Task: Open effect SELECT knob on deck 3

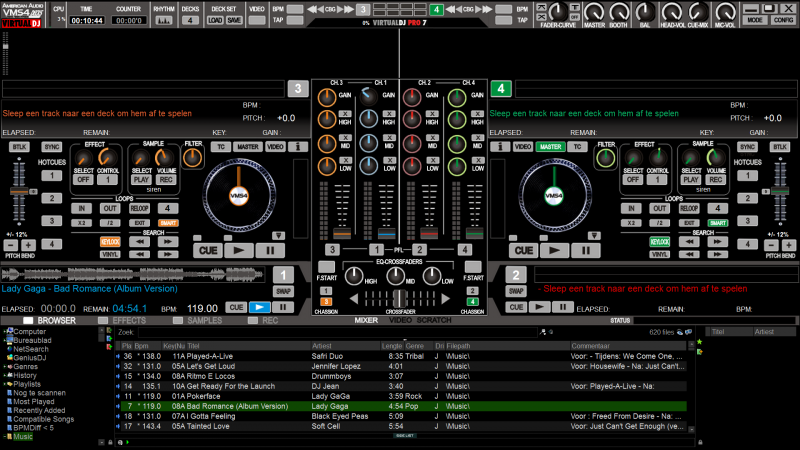Action: 83,158
